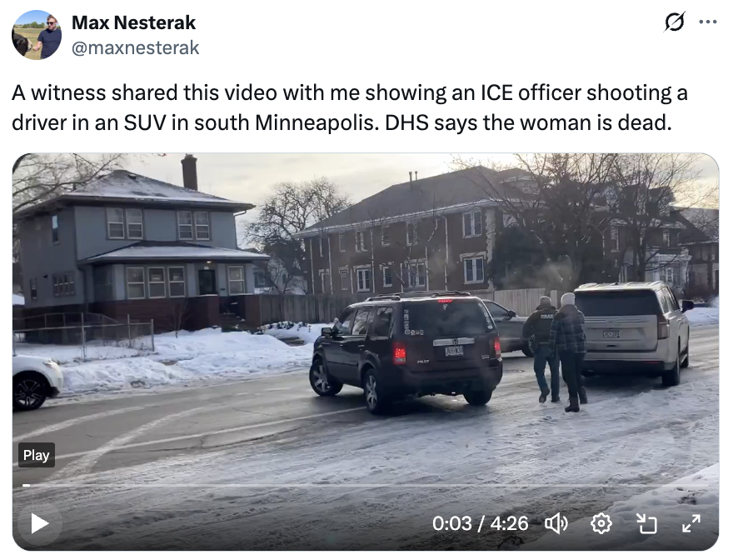Open video settings gear icon

(x=601, y=523)
